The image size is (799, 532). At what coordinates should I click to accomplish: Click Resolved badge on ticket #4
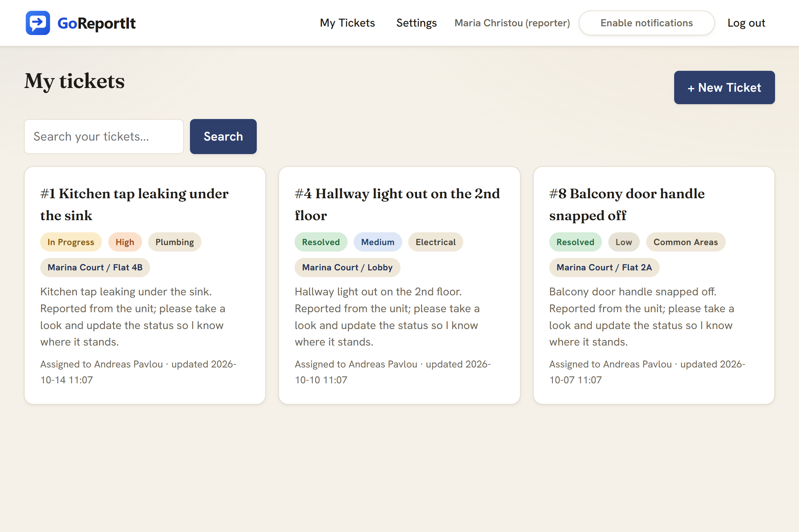[321, 242]
